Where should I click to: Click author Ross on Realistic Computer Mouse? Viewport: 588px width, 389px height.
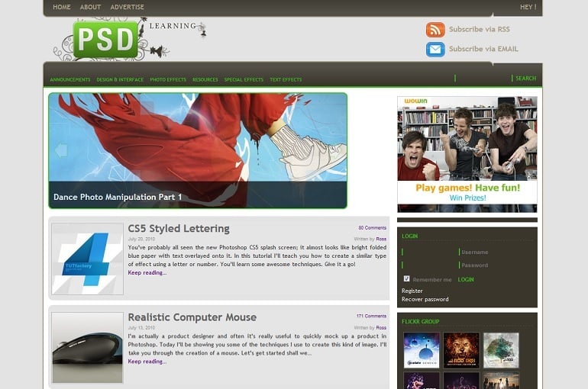point(381,327)
